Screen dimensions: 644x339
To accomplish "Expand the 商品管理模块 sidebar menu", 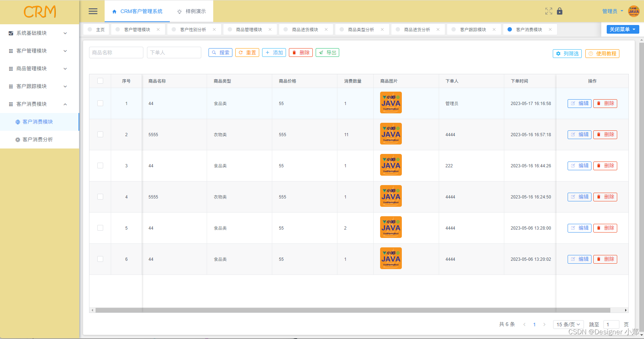I will [39, 68].
